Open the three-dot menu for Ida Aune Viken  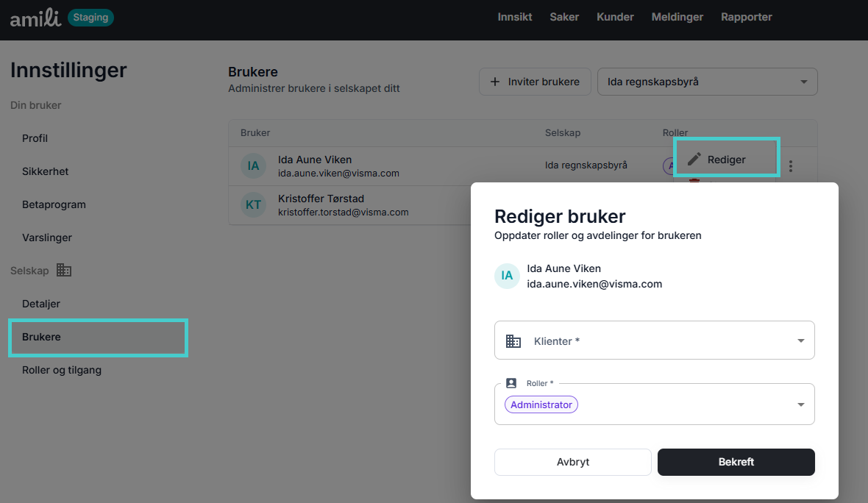(x=791, y=166)
